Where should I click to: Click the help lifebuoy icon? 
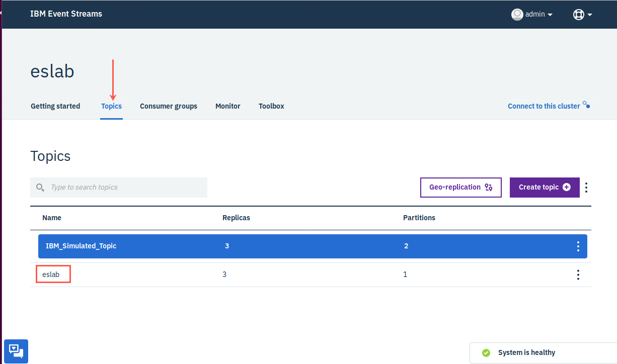tap(579, 15)
